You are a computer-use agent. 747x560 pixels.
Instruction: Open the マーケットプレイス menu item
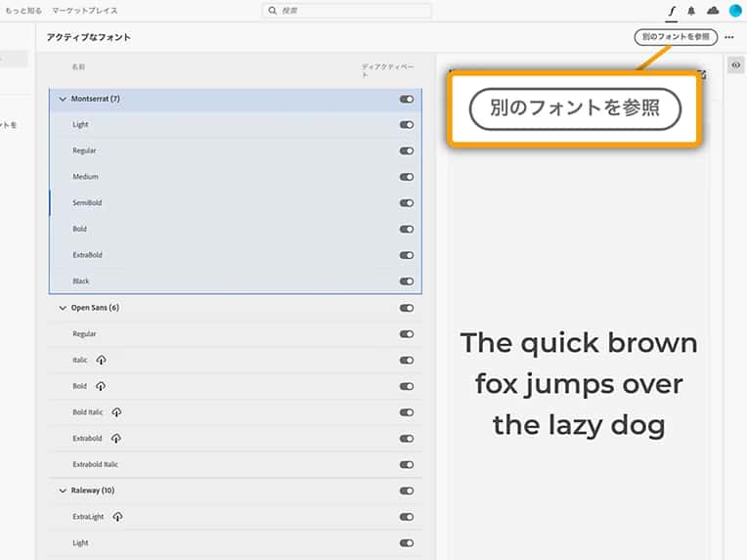tap(85, 11)
